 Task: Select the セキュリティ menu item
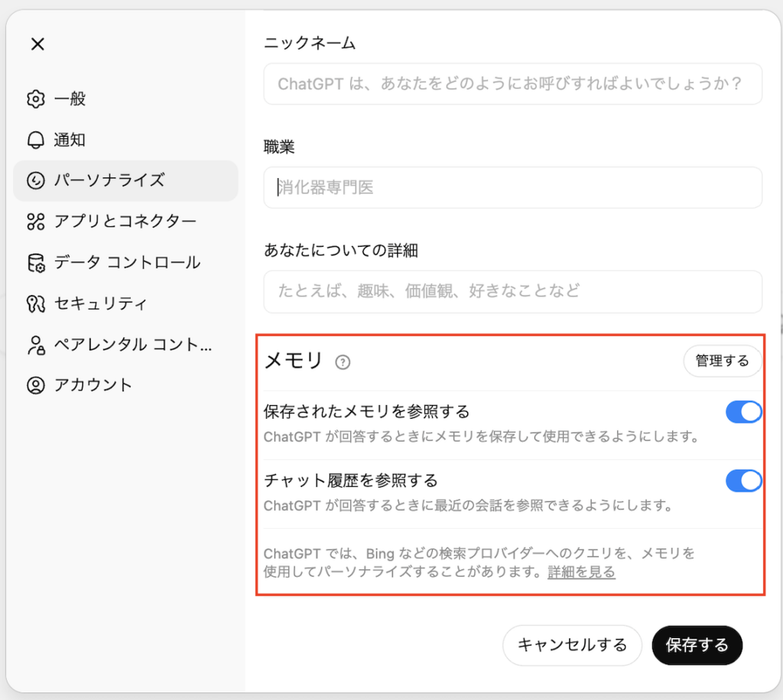pos(100,303)
